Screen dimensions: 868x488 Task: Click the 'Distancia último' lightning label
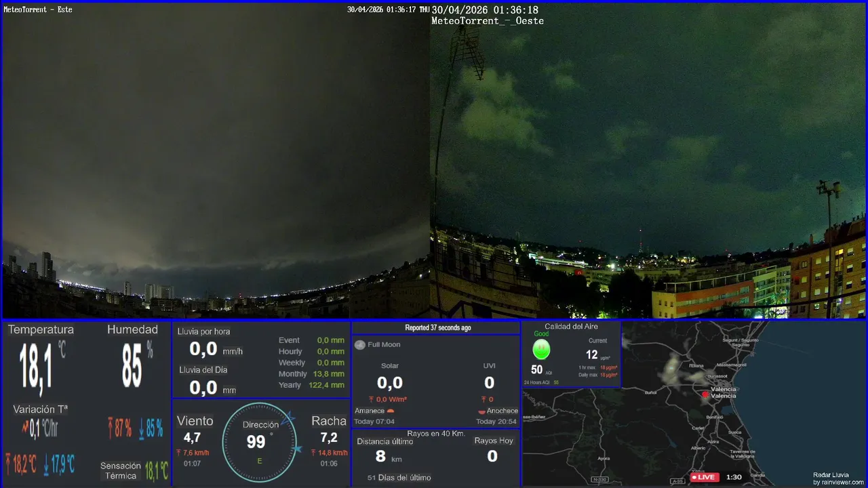(x=385, y=441)
